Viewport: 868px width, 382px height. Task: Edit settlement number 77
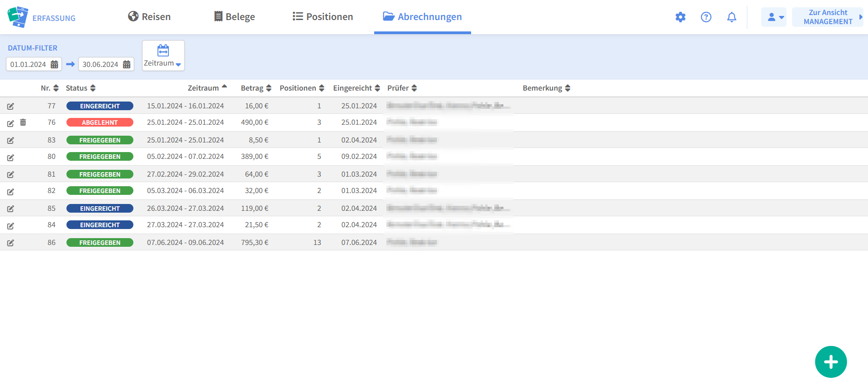point(10,106)
